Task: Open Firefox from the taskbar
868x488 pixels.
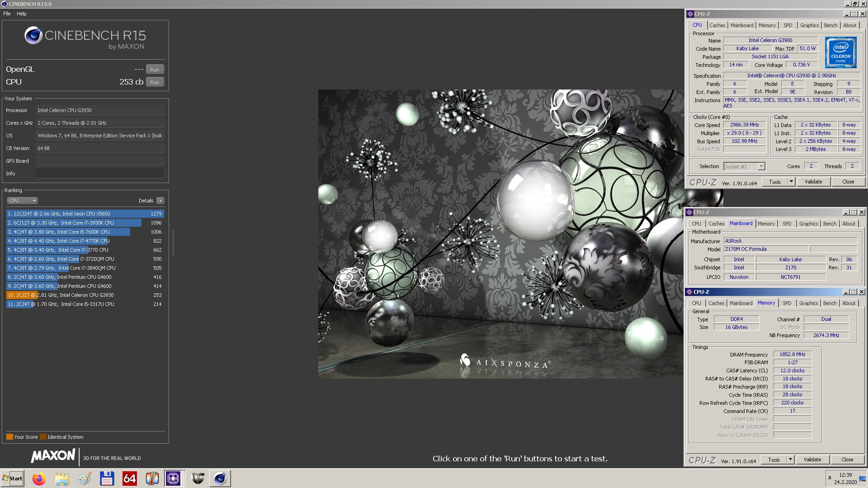Action: tap(39, 479)
